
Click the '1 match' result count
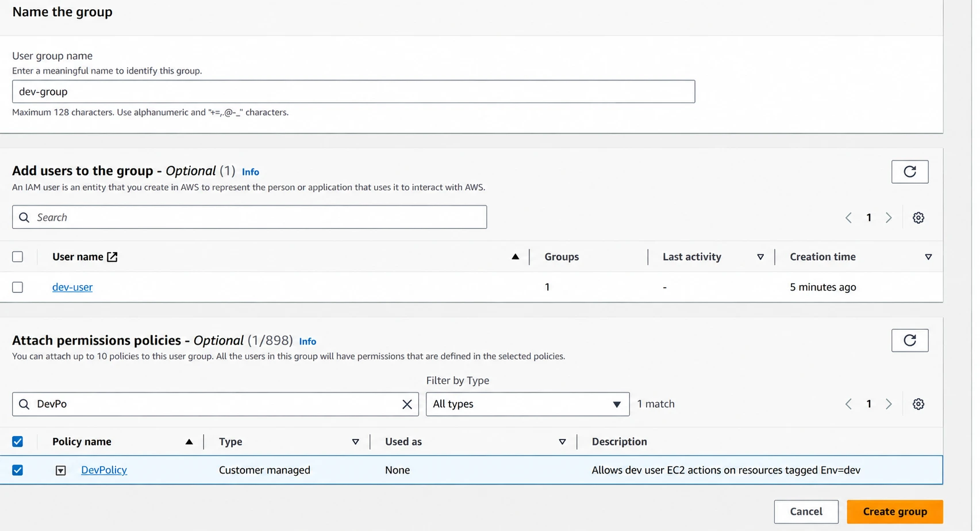point(656,404)
